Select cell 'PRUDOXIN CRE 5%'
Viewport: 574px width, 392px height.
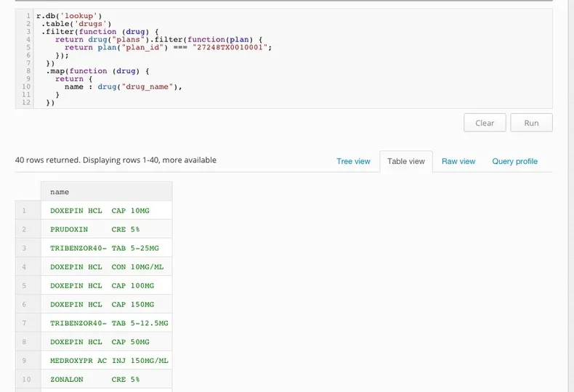click(107, 229)
